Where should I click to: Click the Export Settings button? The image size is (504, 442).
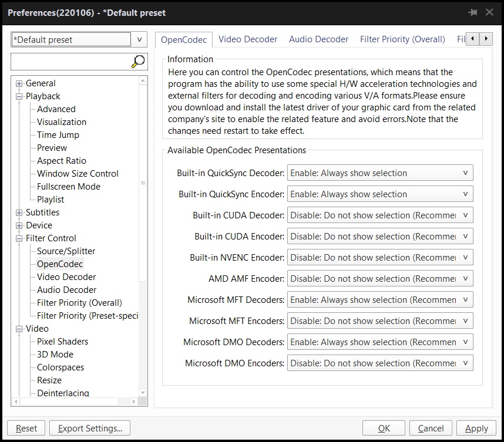[x=90, y=428]
